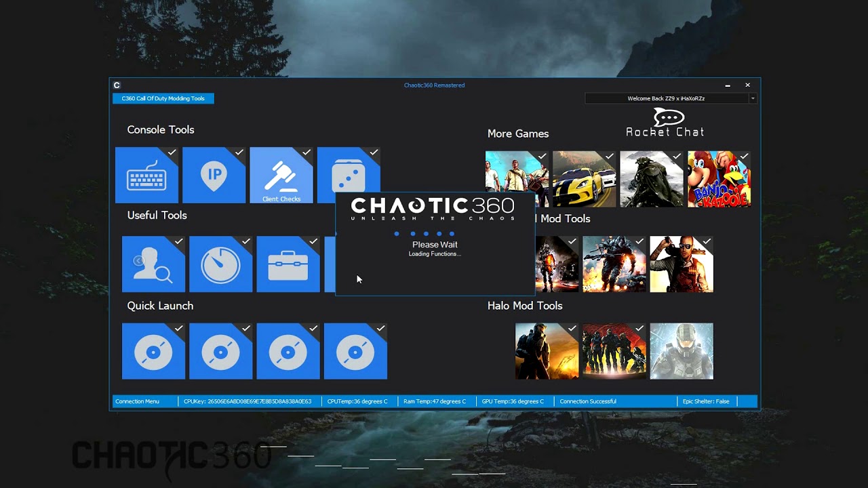Screen dimensions: 868x488
Task: Open the Battlefield 4 soldier explosion thumbnail
Action: pyautogui.click(x=614, y=264)
